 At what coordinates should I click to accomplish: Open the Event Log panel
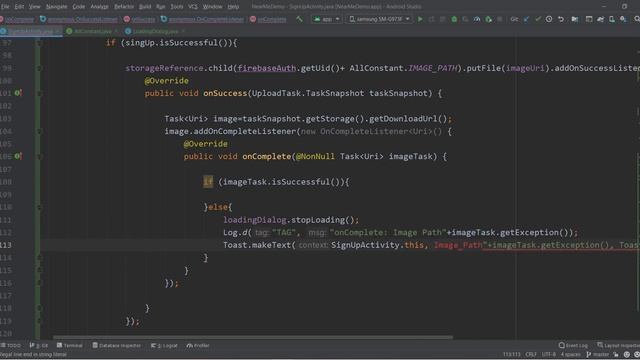click(x=573, y=345)
